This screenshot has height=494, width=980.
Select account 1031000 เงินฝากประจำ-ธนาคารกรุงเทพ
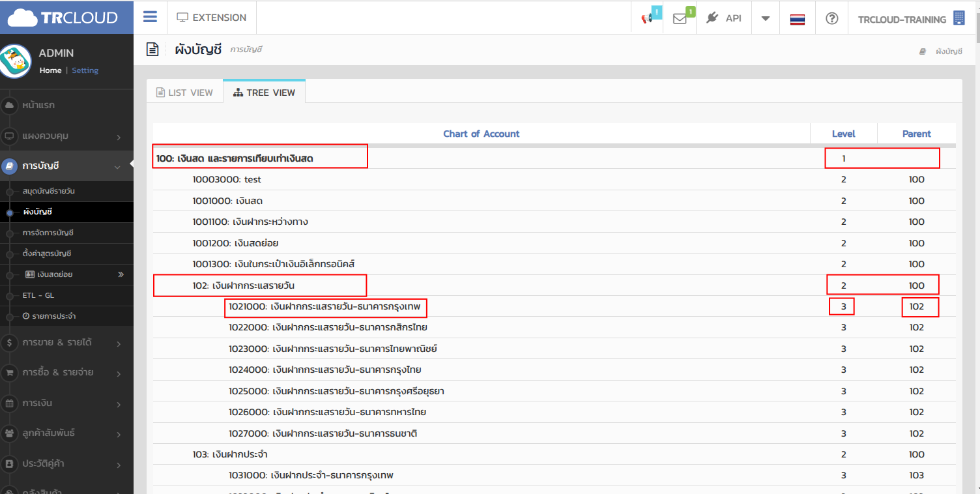point(311,475)
